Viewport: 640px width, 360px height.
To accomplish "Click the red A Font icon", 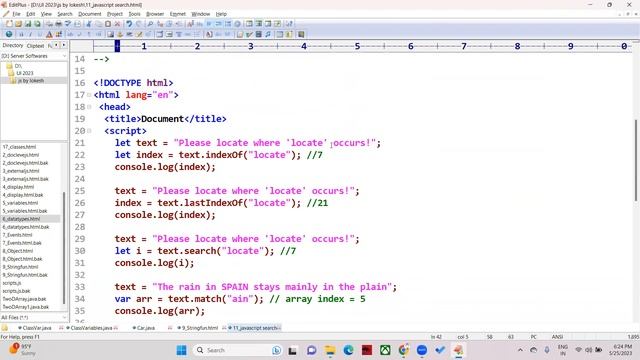I will (x=49, y=35).
